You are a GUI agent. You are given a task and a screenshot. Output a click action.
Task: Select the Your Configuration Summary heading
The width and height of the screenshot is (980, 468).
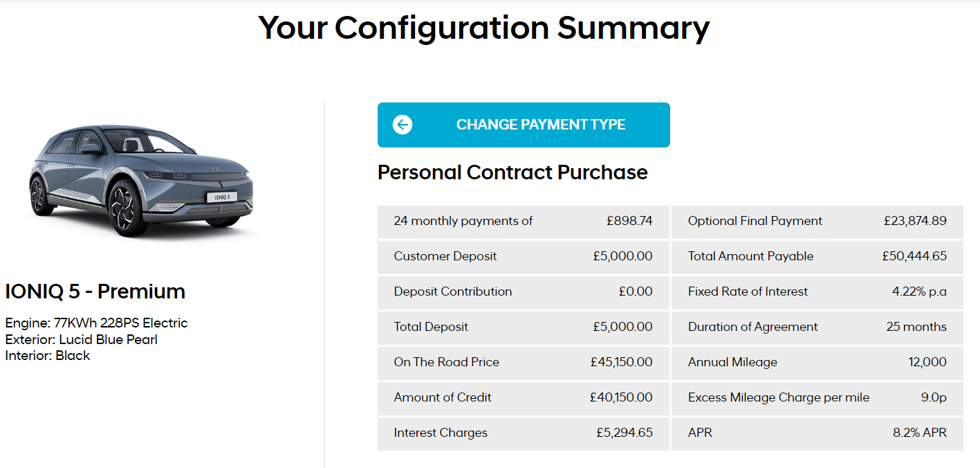click(x=484, y=28)
